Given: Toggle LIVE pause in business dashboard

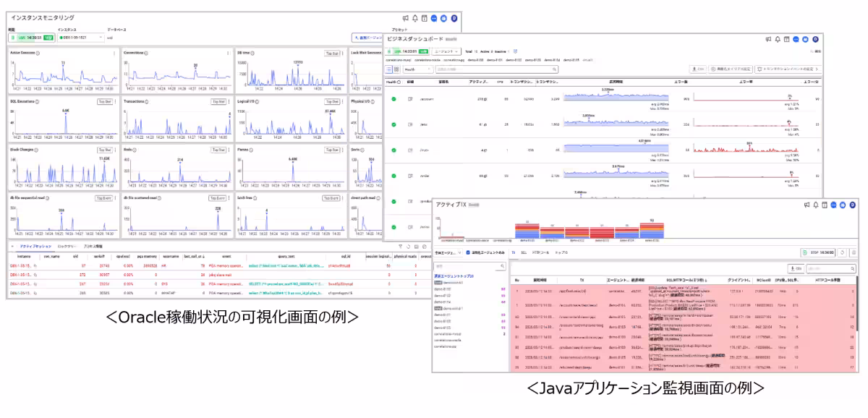Looking at the screenshot, I should [x=388, y=51].
